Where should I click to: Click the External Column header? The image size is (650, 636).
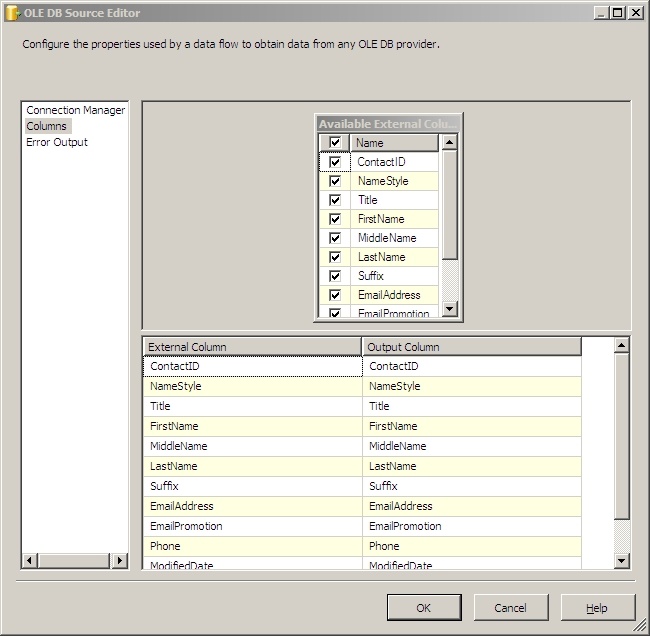pos(252,347)
